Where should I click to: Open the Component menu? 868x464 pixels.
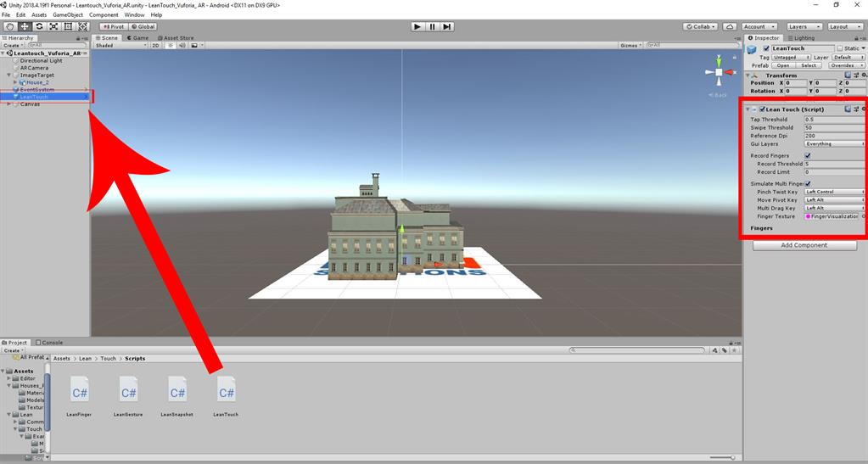(x=104, y=15)
